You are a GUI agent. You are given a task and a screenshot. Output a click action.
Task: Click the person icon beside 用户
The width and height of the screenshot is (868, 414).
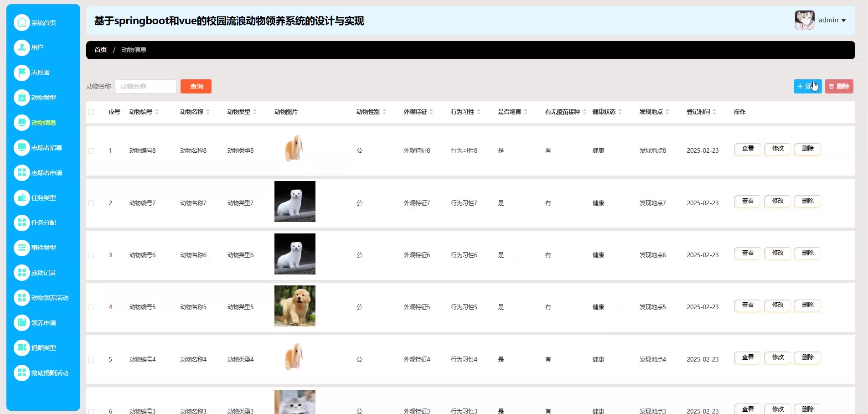click(x=21, y=47)
